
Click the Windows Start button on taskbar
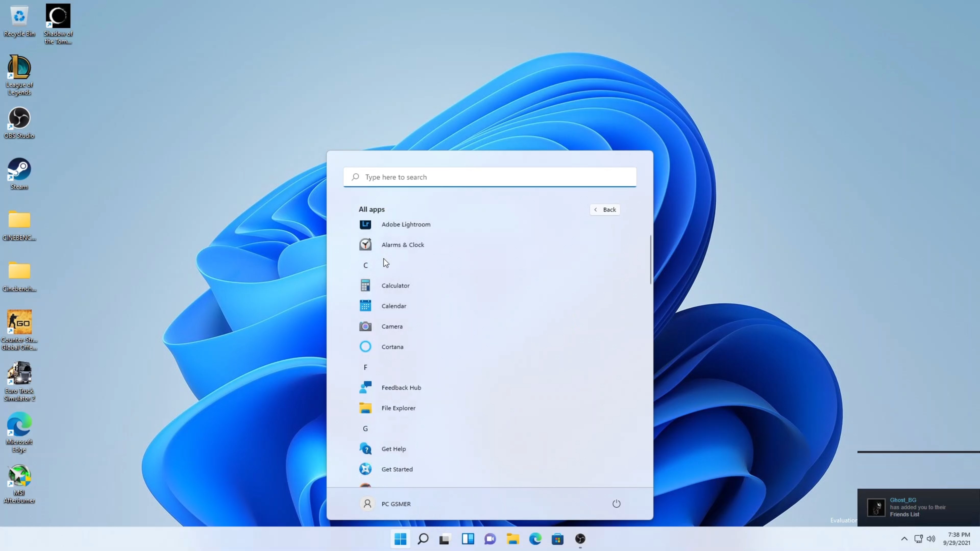click(x=400, y=539)
